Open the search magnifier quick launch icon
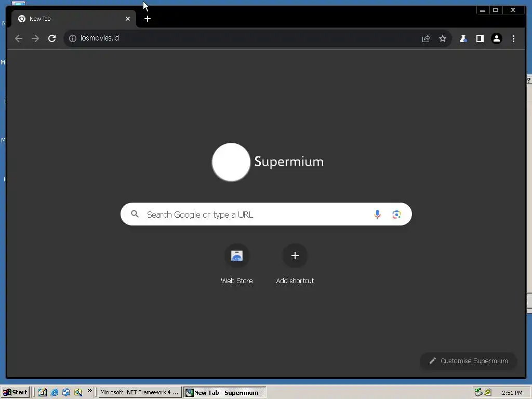532x399 pixels. [78, 393]
